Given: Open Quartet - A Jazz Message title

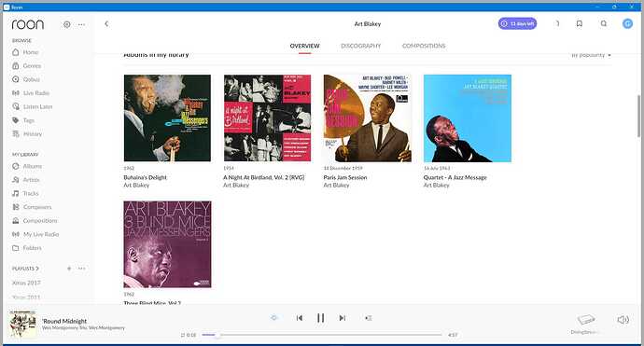Looking at the screenshot, I should 455,177.
